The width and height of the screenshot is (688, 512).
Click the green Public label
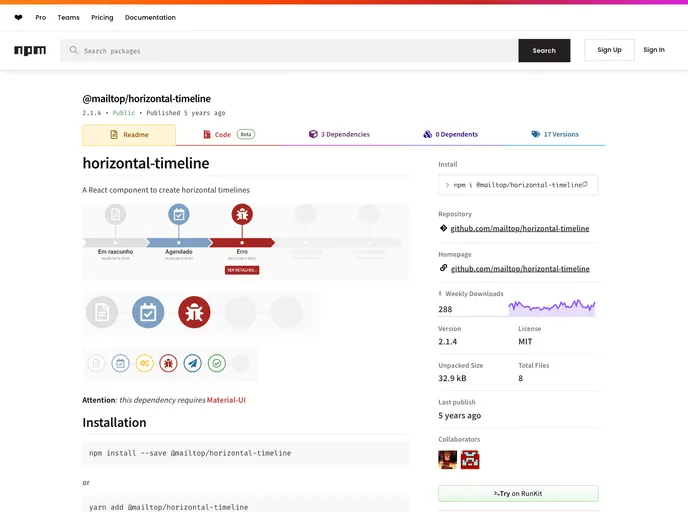coord(124,113)
